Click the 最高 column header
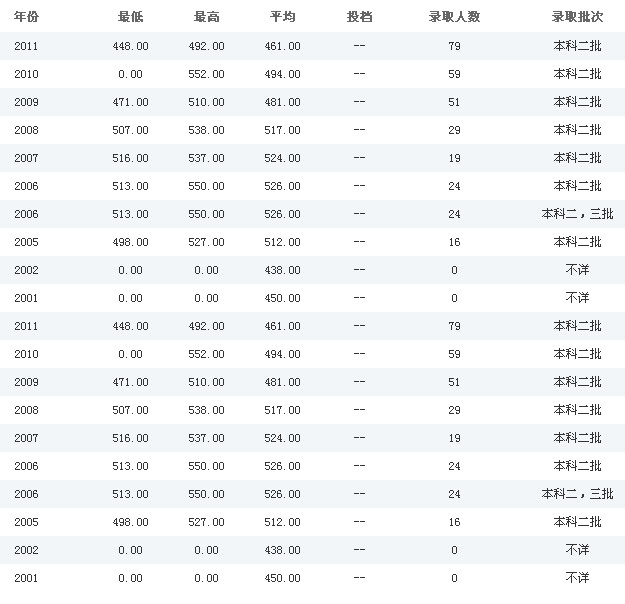This screenshot has height=604, width=625. coord(207,18)
